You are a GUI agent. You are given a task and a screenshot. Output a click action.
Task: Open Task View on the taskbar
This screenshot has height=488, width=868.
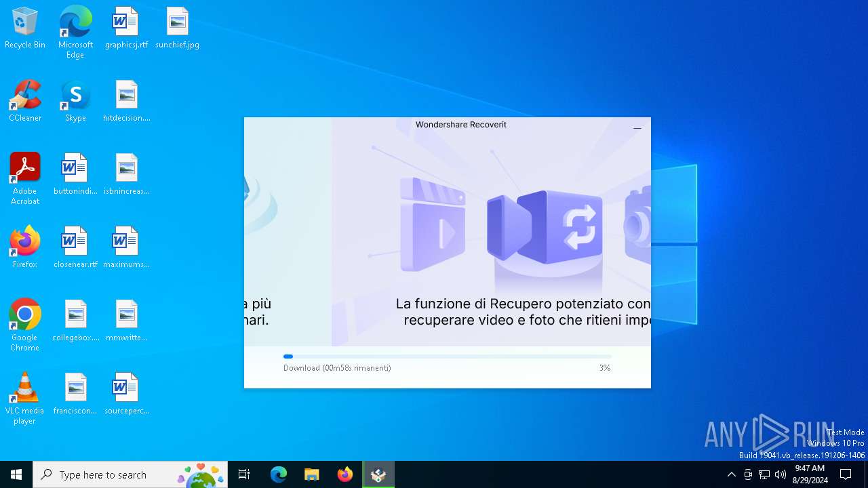(244, 474)
